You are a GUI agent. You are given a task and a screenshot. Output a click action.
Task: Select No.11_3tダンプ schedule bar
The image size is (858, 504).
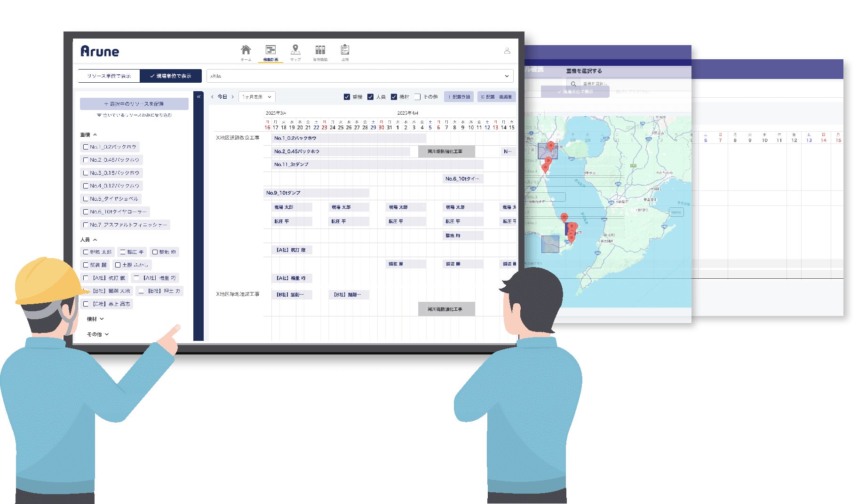click(x=377, y=165)
